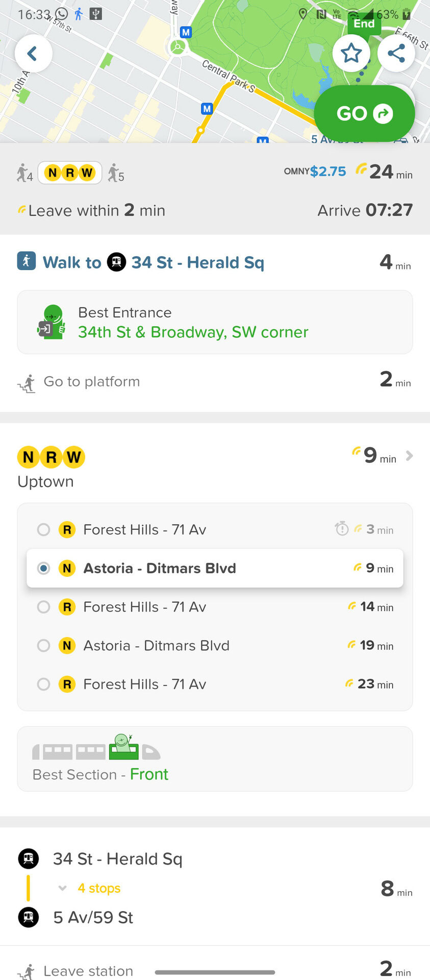430x980 pixels.
Task: Tap the 5 Av/59 St station stop
Action: [x=93, y=917]
